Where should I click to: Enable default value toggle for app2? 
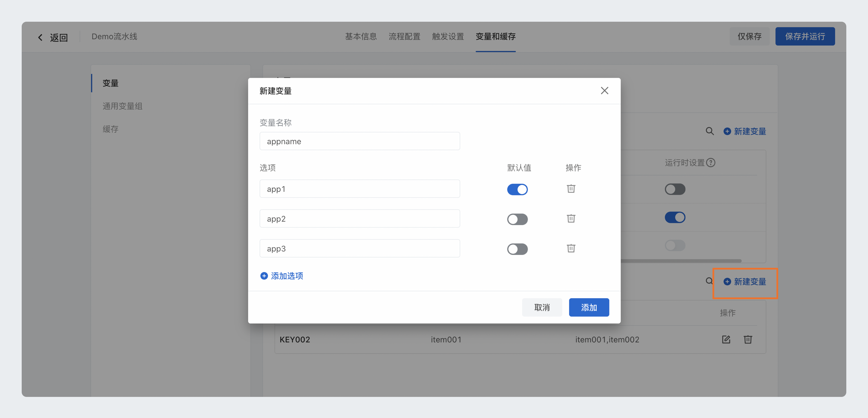(x=517, y=219)
